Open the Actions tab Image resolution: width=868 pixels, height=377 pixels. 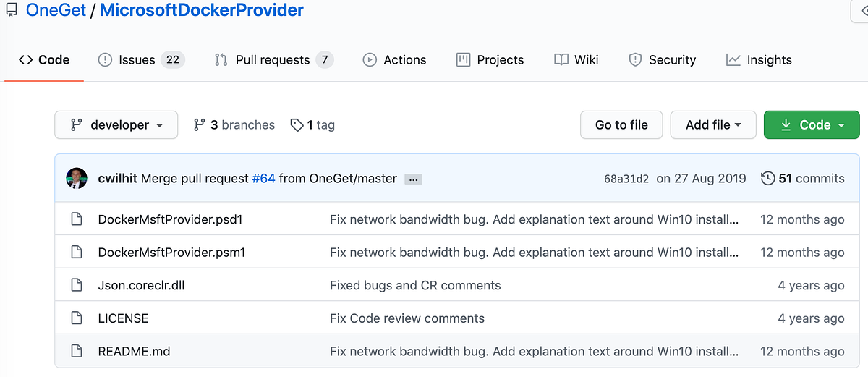pos(395,60)
